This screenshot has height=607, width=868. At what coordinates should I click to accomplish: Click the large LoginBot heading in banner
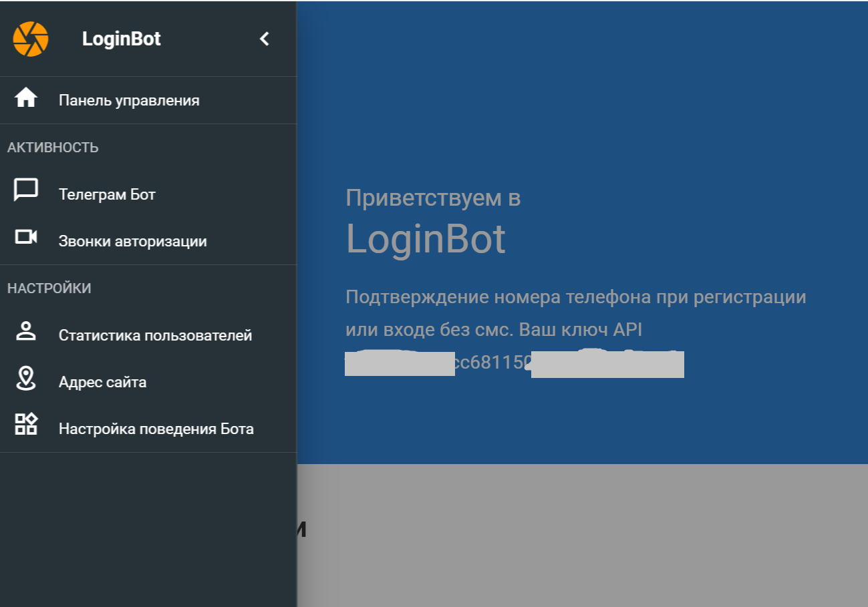(x=425, y=238)
